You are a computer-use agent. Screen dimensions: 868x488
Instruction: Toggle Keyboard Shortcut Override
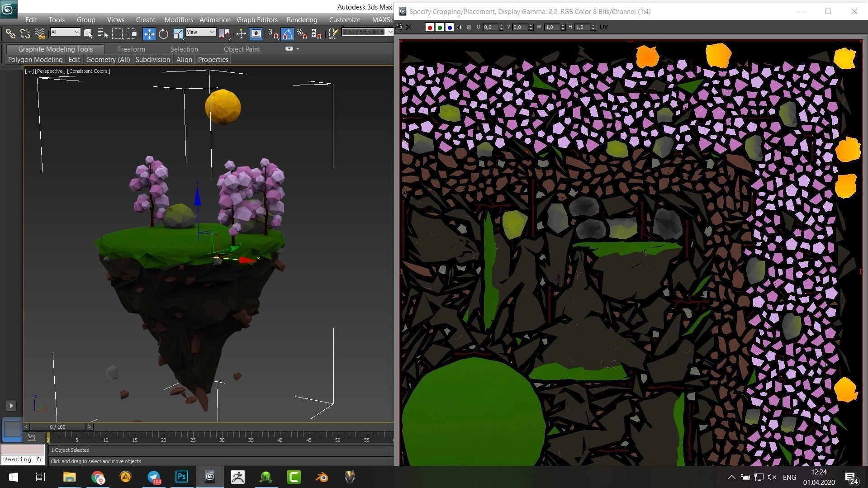pyautogui.click(x=256, y=33)
